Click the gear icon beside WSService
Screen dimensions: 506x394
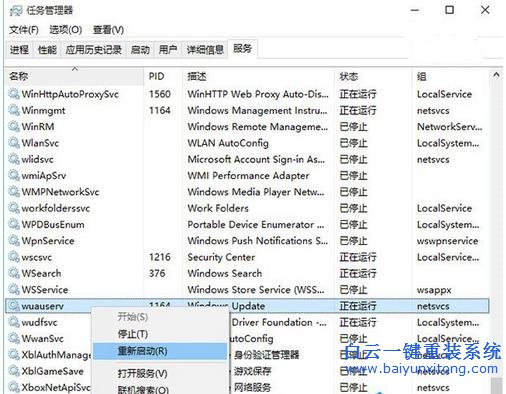point(14,290)
